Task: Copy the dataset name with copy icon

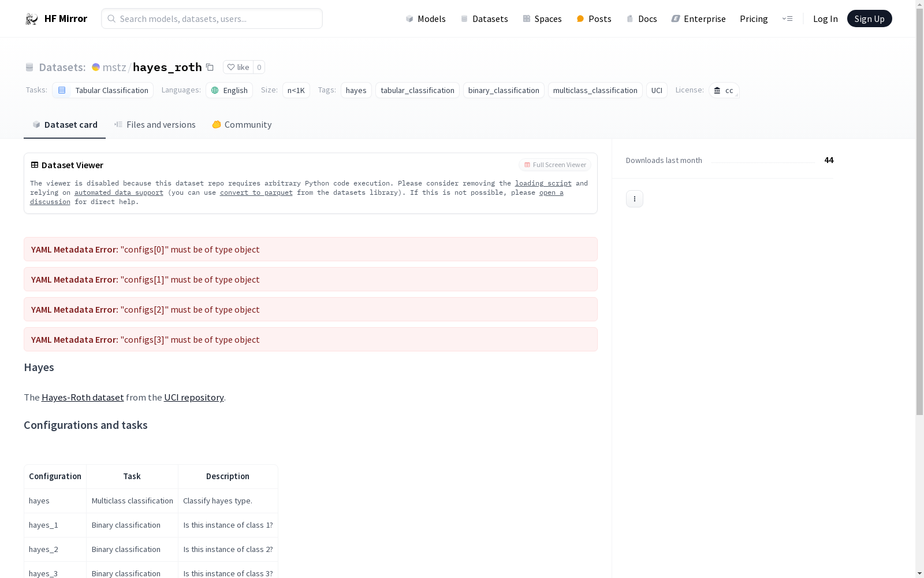Action: (x=210, y=68)
